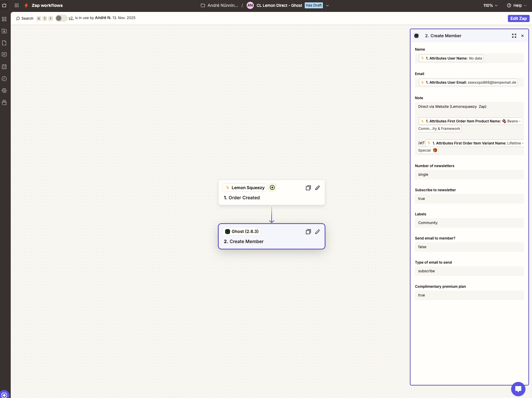Click the Attributes User Name field pill
The width and height of the screenshot is (532, 398).
(x=451, y=58)
